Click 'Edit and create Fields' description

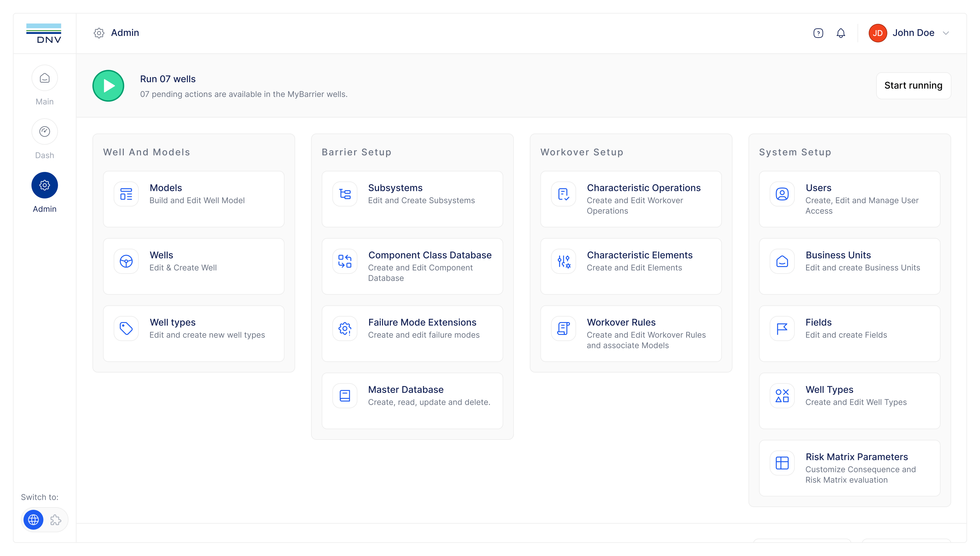coord(846,335)
